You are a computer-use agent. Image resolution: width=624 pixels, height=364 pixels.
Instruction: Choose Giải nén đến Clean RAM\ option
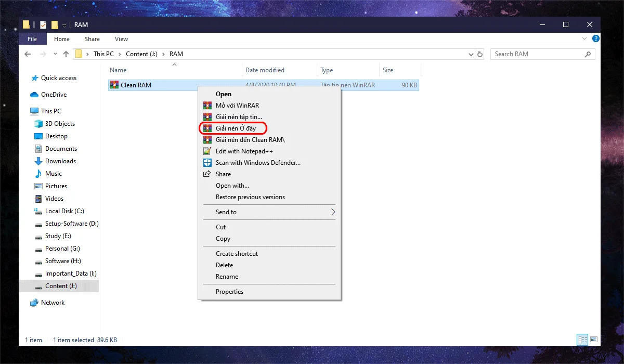pyautogui.click(x=250, y=140)
